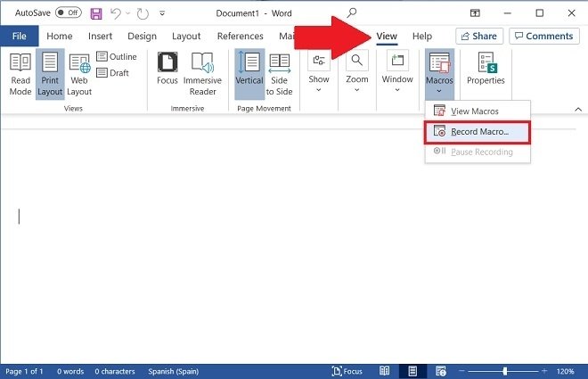Viewport: 588px width, 379px height.
Task: Switch to the Insert tab
Action: (x=100, y=36)
